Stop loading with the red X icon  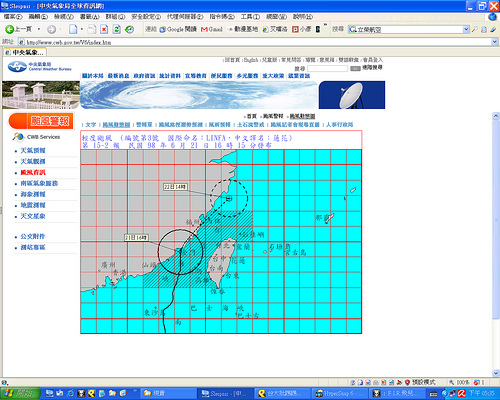coord(104,29)
